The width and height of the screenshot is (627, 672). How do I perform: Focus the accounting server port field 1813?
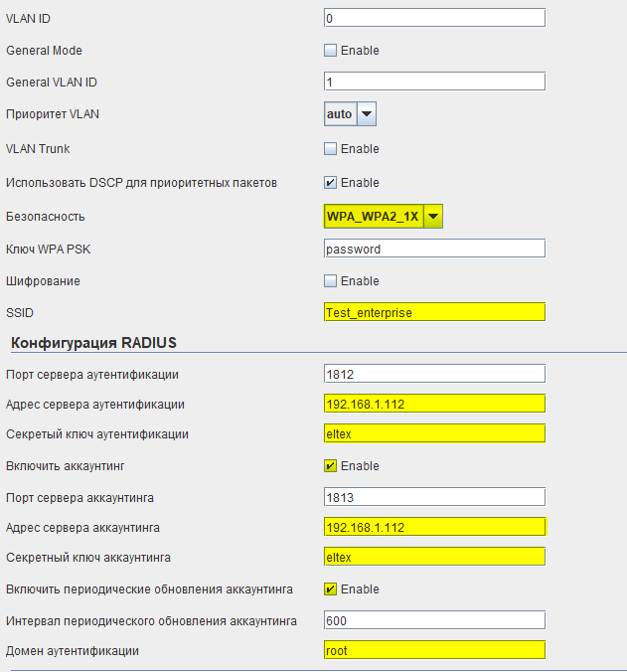click(434, 497)
